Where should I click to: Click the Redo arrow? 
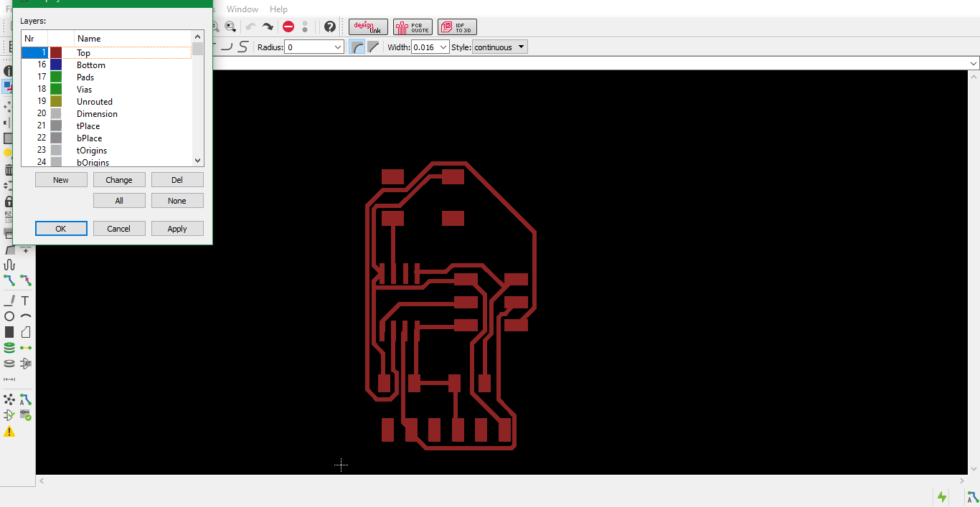(268, 27)
